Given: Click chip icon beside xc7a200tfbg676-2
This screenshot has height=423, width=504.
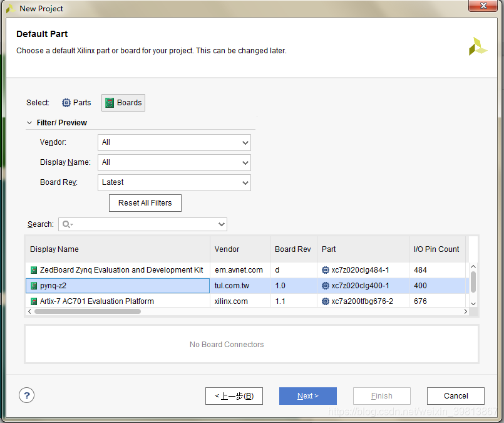Looking at the screenshot, I should 326,301.
